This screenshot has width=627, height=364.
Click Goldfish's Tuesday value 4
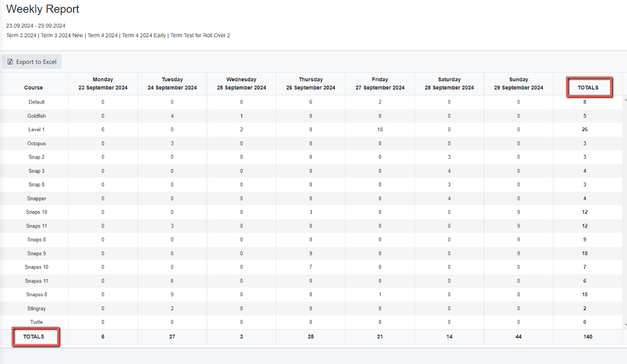point(172,116)
